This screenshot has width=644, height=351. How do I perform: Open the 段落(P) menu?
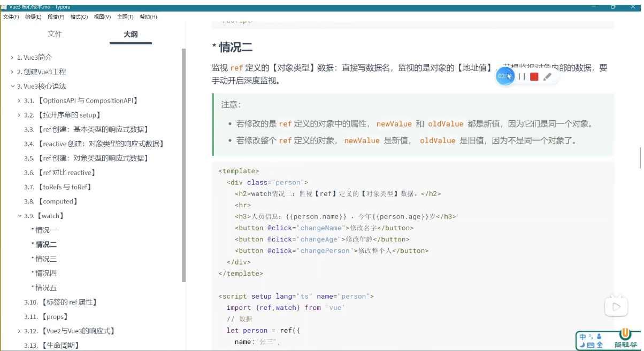pyautogui.click(x=56, y=17)
